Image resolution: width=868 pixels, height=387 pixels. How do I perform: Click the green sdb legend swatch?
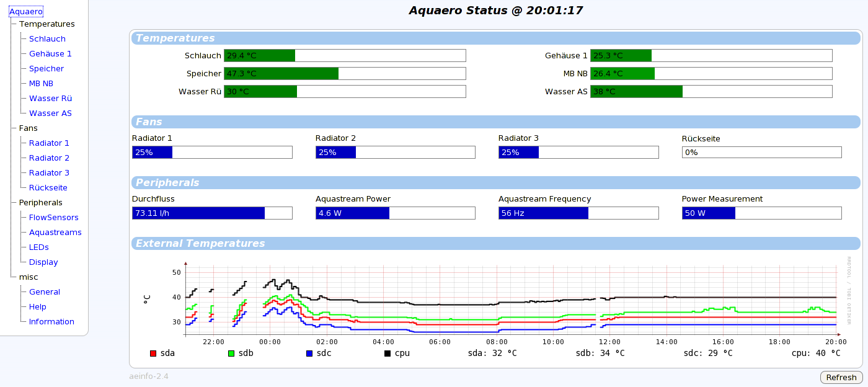(x=231, y=354)
